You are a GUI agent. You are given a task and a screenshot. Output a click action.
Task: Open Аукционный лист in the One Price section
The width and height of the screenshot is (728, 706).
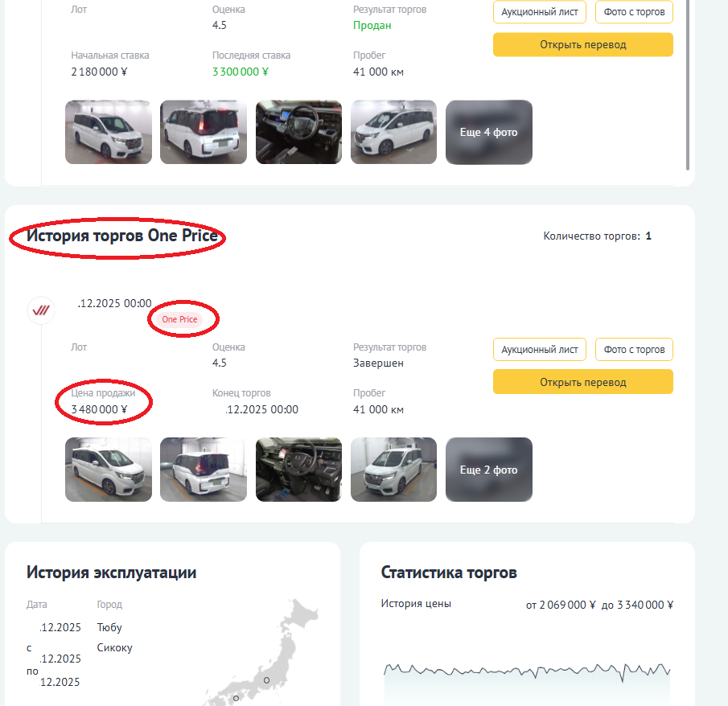click(x=540, y=350)
